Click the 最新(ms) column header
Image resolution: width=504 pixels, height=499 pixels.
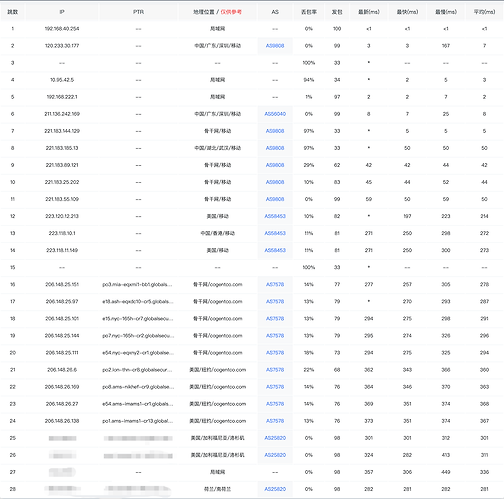coord(369,12)
